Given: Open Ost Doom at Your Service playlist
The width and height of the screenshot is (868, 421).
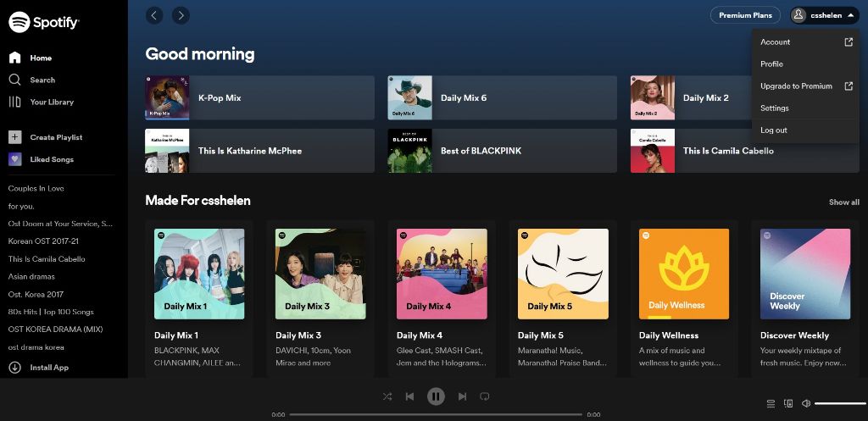Looking at the screenshot, I should (x=60, y=224).
